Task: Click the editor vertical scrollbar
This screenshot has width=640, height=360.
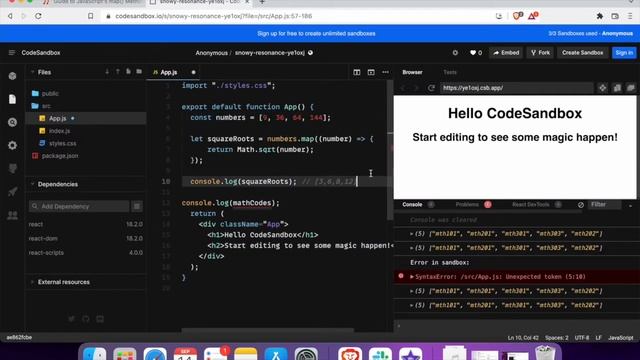Action: (390, 149)
